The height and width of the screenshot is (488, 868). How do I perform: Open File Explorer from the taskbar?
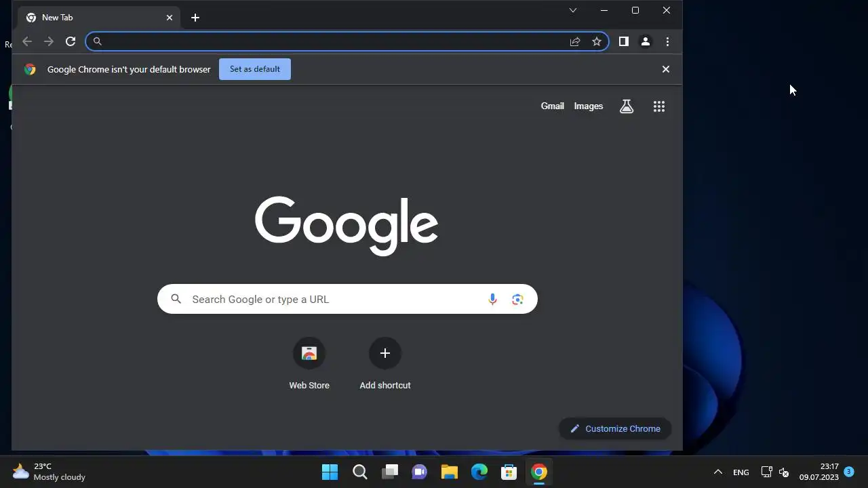coord(450,472)
